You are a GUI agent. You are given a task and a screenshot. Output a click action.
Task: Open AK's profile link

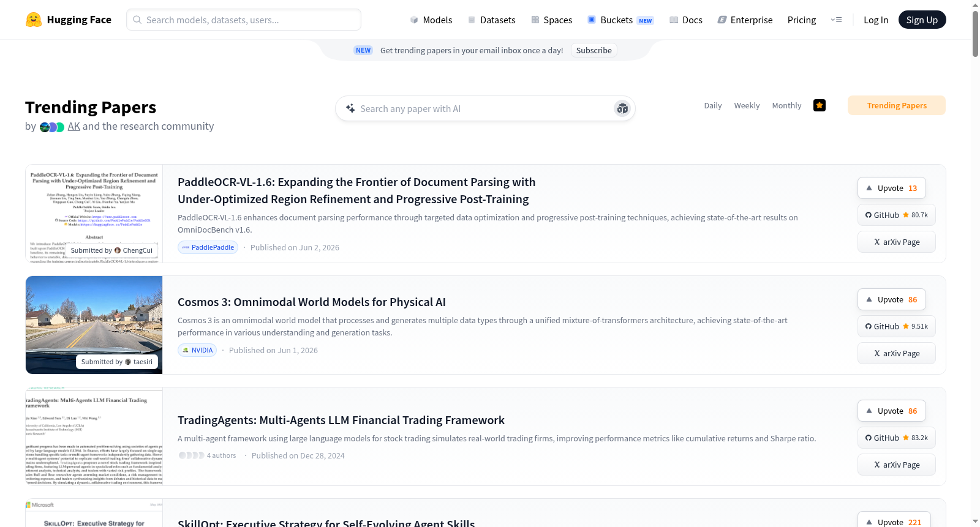click(x=74, y=126)
